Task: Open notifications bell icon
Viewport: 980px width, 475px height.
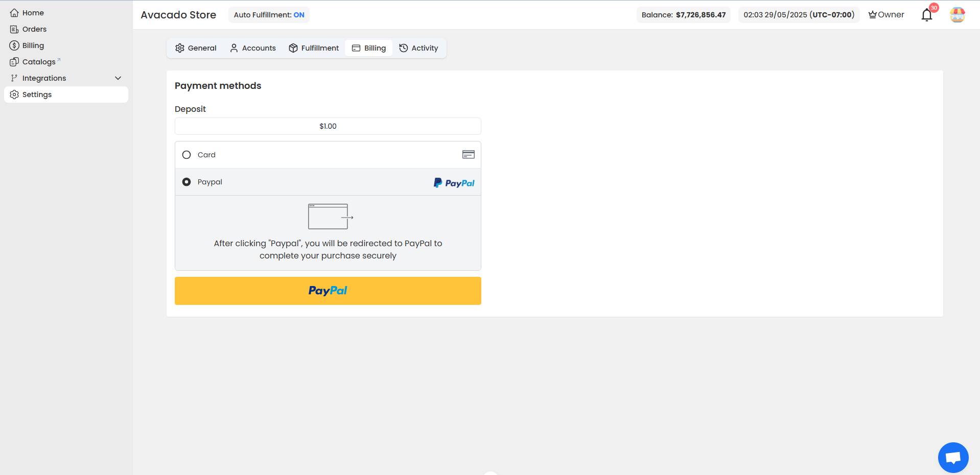Action: click(927, 15)
